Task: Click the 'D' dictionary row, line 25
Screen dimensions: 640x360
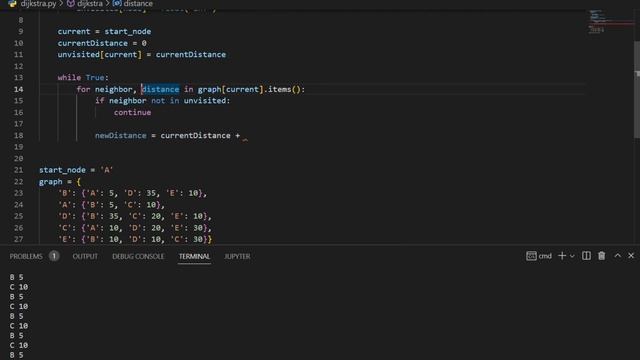Action: [135, 216]
